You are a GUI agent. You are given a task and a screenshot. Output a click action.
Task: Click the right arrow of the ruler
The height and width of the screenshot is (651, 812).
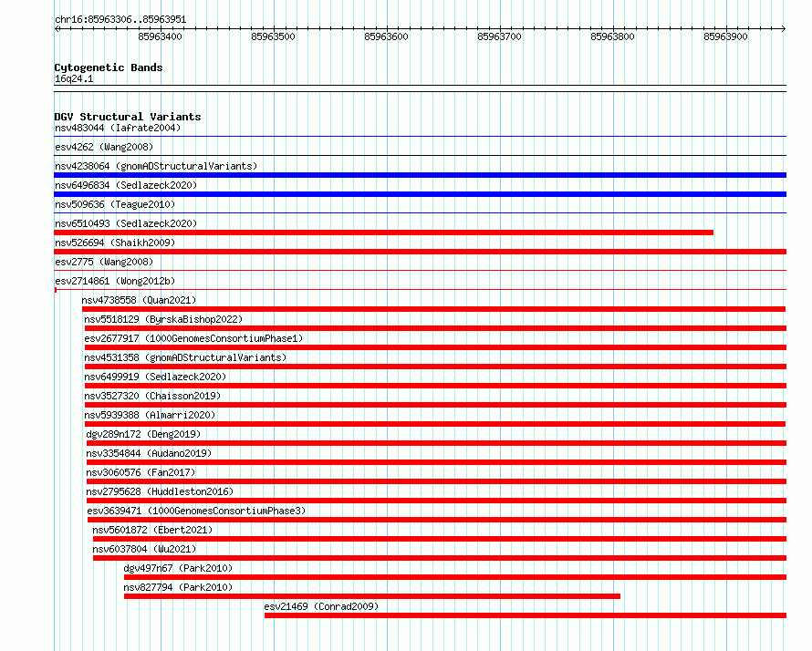[784, 29]
